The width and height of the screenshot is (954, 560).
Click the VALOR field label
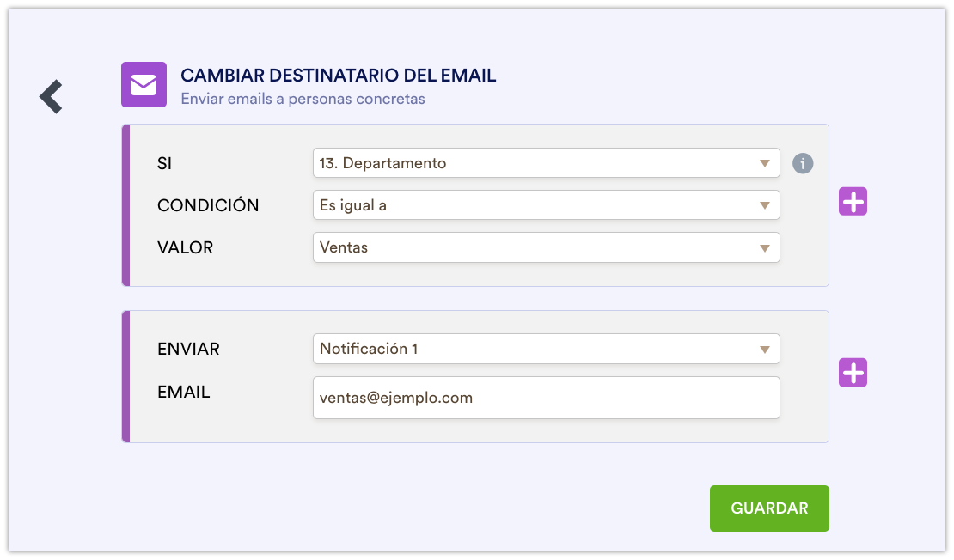tap(185, 247)
